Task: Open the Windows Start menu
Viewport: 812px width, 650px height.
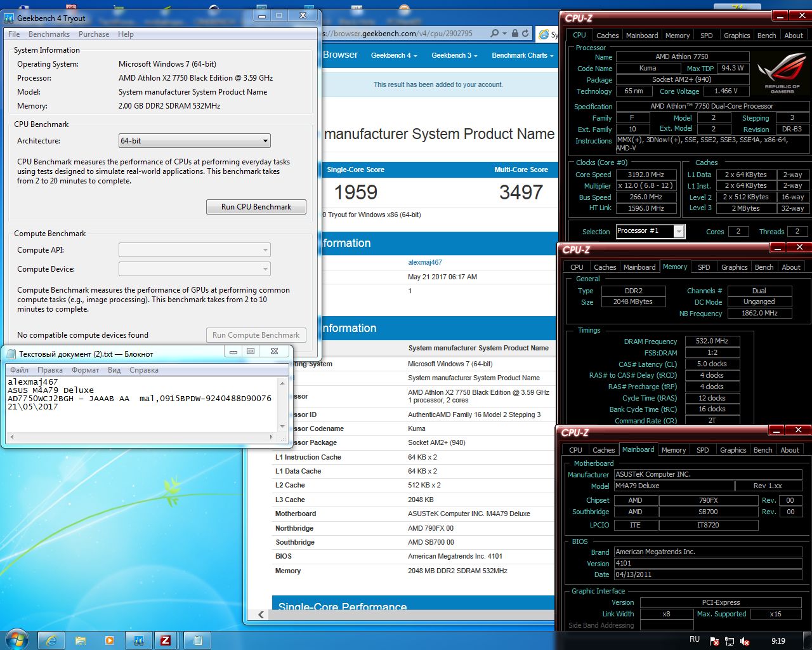Action: [x=16, y=640]
